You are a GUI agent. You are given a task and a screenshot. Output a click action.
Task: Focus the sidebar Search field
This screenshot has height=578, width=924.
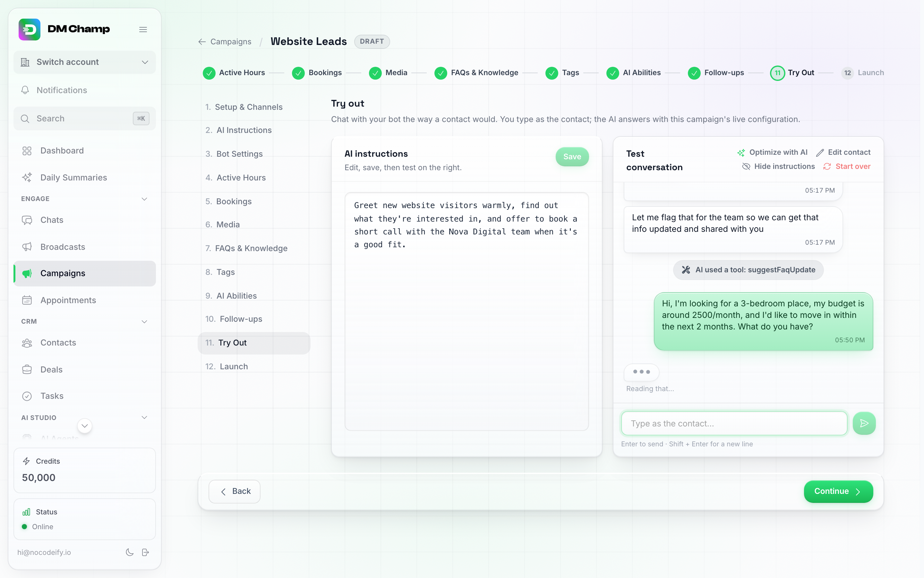pyautogui.click(x=84, y=118)
